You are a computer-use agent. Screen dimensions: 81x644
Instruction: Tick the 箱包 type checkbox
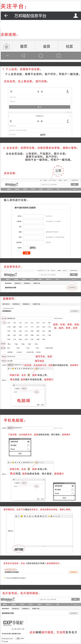click(x=15, y=344)
